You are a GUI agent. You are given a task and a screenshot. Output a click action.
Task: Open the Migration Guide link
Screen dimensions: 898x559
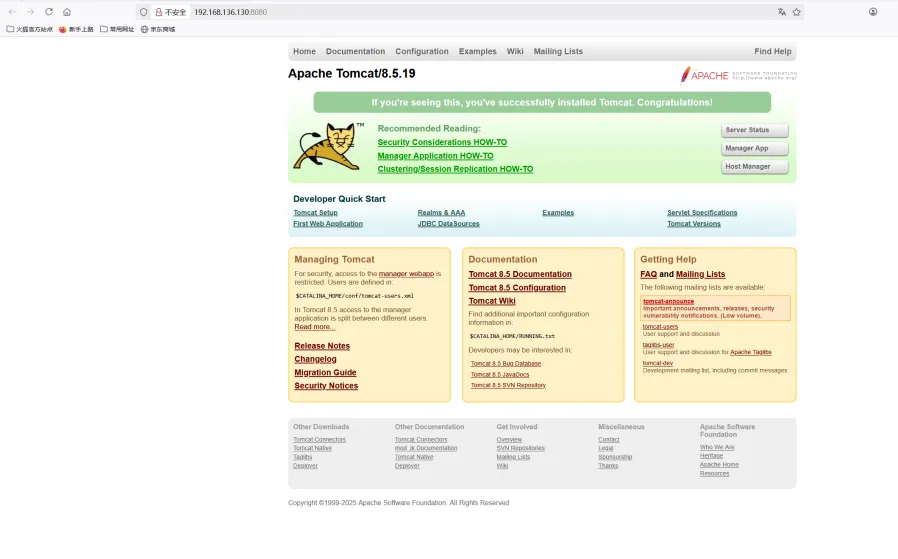click(x=325, y=372)
